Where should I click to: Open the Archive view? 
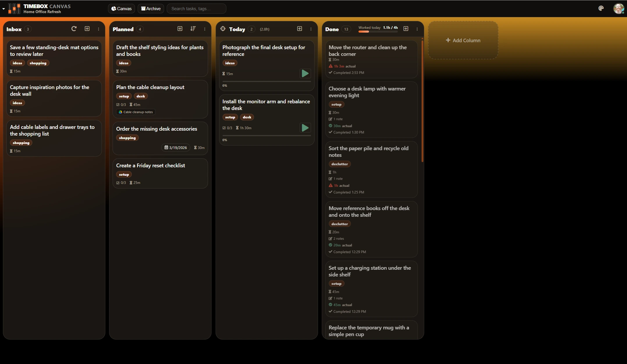pyautogui.click(x=151, y=9)
